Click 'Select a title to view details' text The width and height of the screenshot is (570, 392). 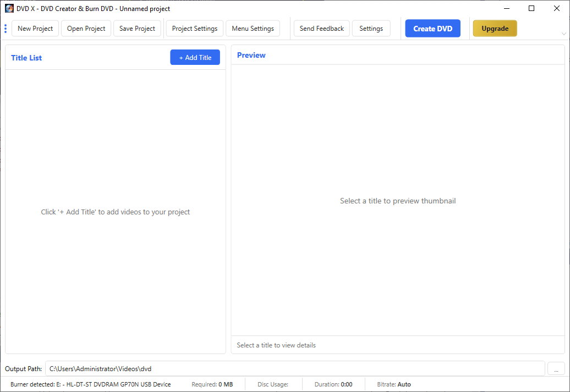point(276,345)
